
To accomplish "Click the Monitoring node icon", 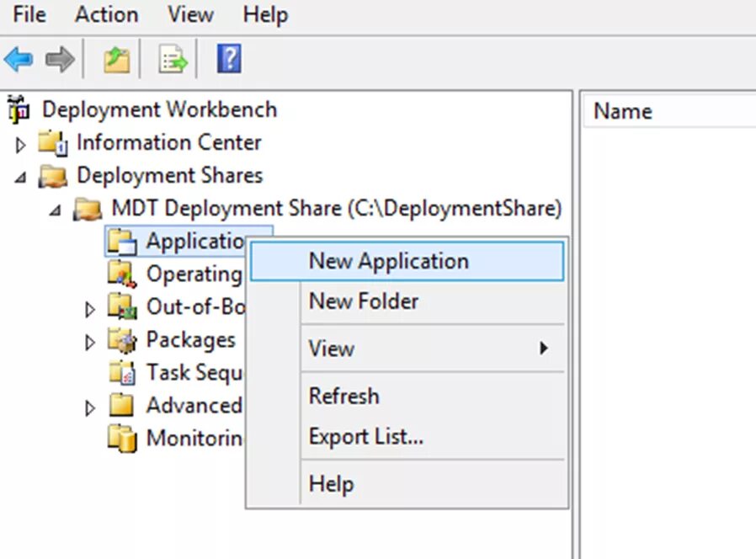I will [122, 438].
